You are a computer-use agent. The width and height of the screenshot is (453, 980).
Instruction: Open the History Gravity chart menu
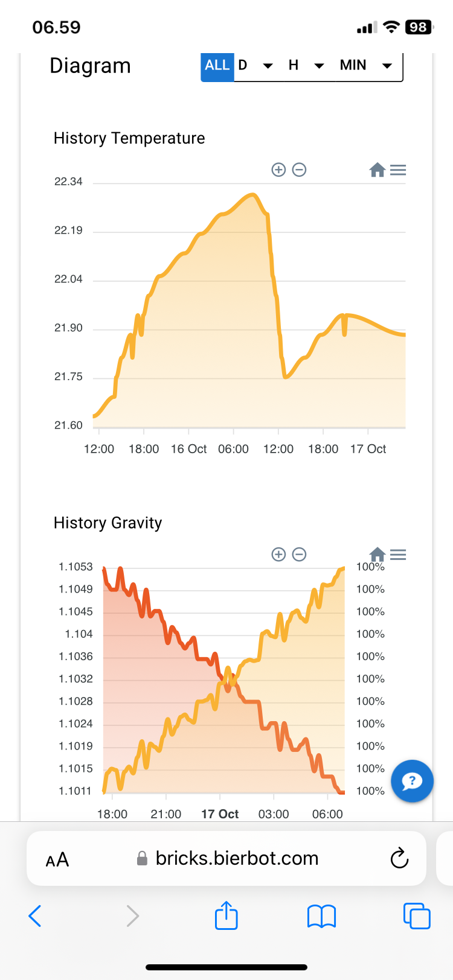click(x=398, y=554)
